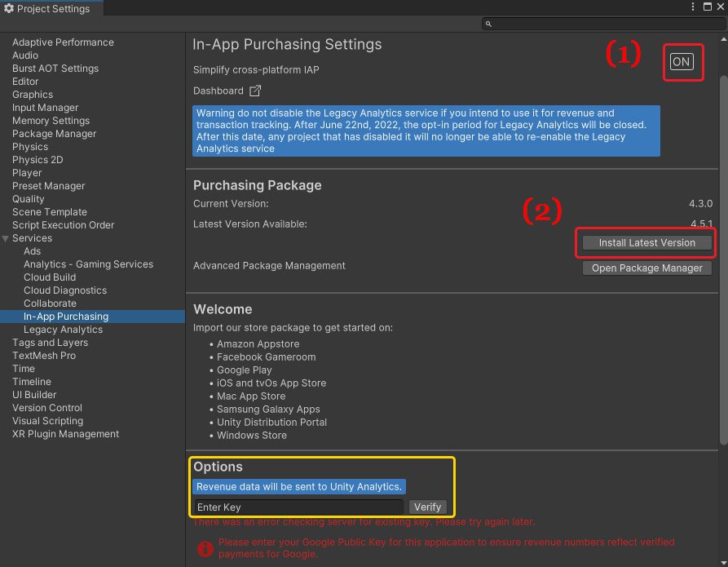Viewport: 728px width, 567px height.
Task: Collapse the Services tree section
Action: (x=7, y=238)
